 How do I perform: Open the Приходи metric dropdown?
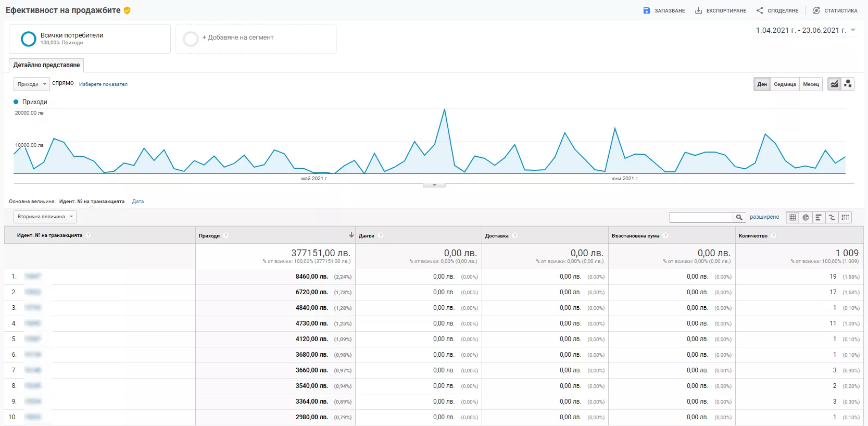(31, 84)
